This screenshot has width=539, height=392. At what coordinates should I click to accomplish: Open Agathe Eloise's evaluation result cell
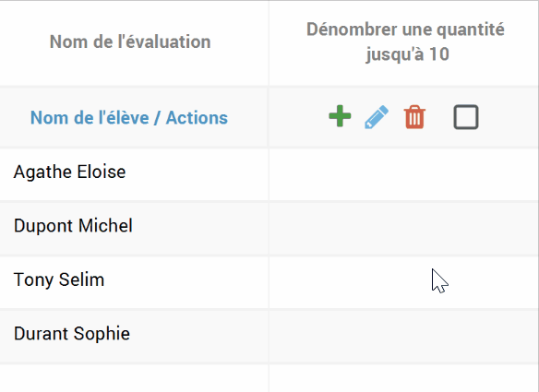[x=403, y=174]
